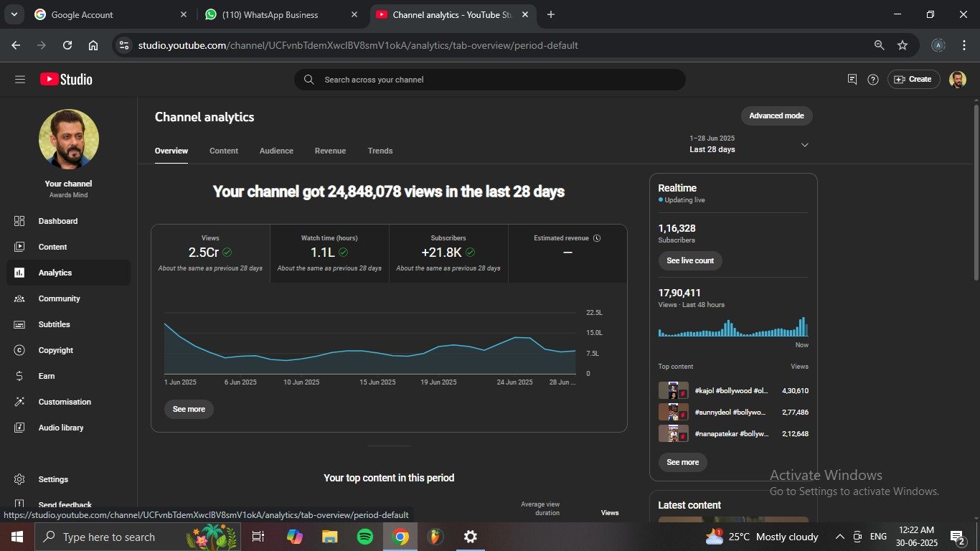Open the #nanapatekar top content video
The image size is (980, 551).
click(x=733, y=433)
